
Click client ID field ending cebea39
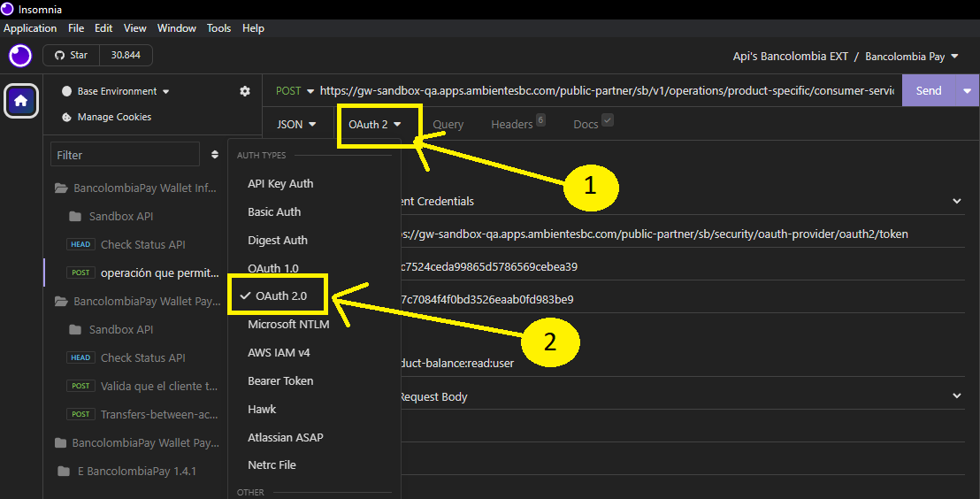coord(683,266)
